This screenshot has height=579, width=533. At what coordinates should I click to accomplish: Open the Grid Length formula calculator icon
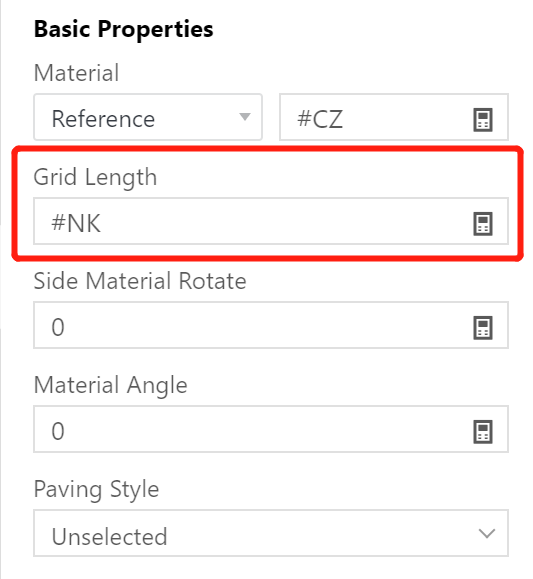[482, 223]
